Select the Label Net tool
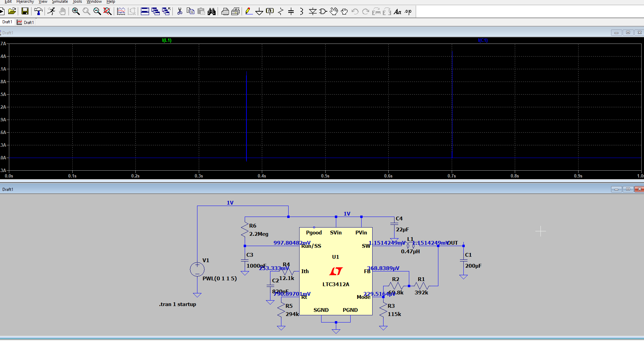The image size is (644, 341). [270, 11]
